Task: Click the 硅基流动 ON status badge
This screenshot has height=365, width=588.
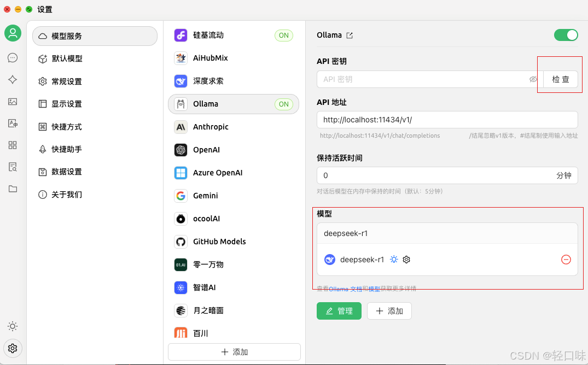Action: (284, 35)
